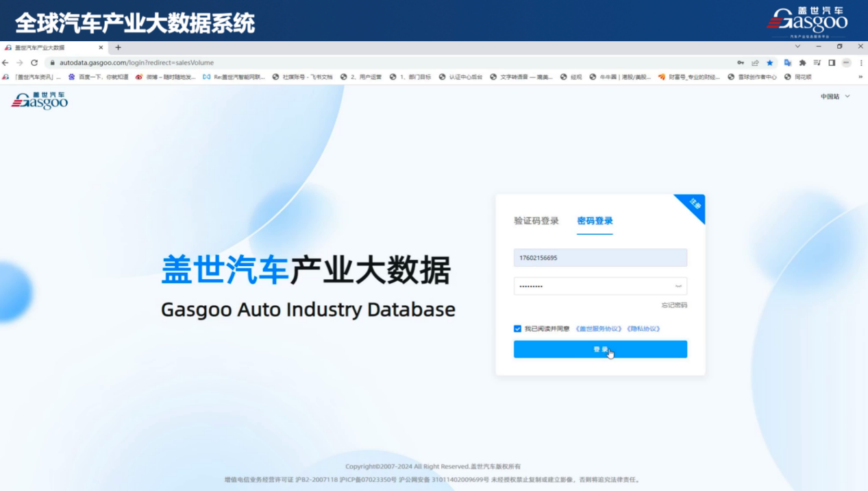Open the saved password key icon
The width and height of the screenshot is (868, 491).
pyautogui.click(x=741, y=62)
